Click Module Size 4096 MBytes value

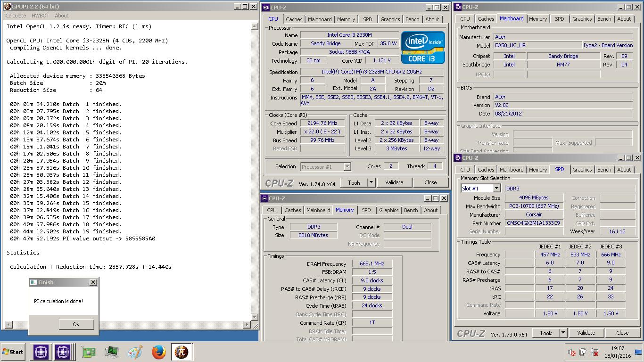(534, 198)
